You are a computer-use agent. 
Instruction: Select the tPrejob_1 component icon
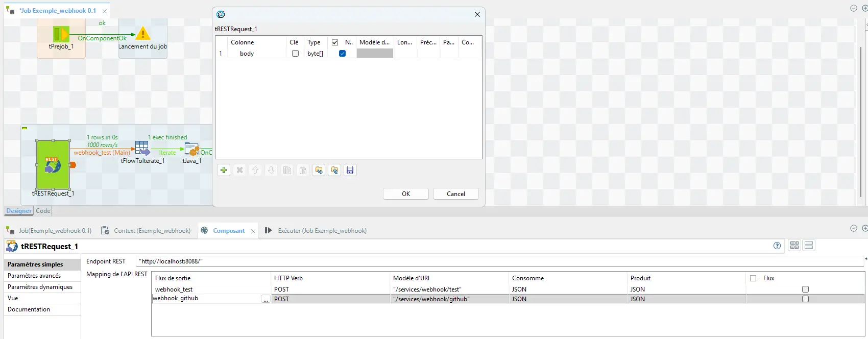tap(61, 34)
